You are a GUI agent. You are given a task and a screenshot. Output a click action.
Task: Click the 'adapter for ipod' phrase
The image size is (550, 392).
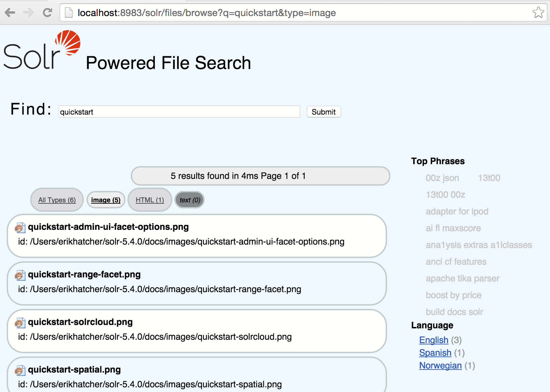click(457, 211)
